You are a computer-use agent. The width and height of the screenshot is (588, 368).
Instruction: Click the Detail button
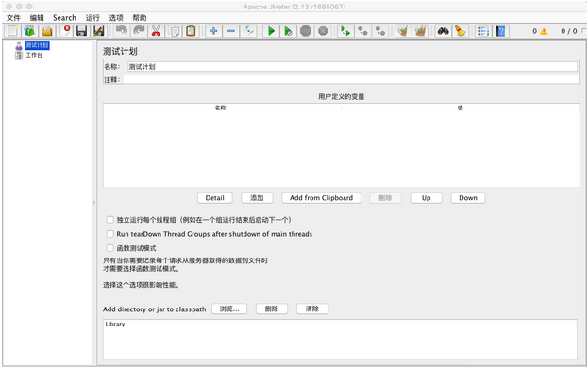(x=215, y=198)
